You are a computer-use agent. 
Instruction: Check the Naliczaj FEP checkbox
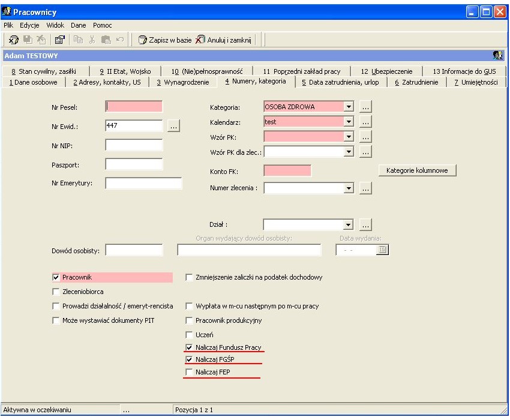click(189, 372)
